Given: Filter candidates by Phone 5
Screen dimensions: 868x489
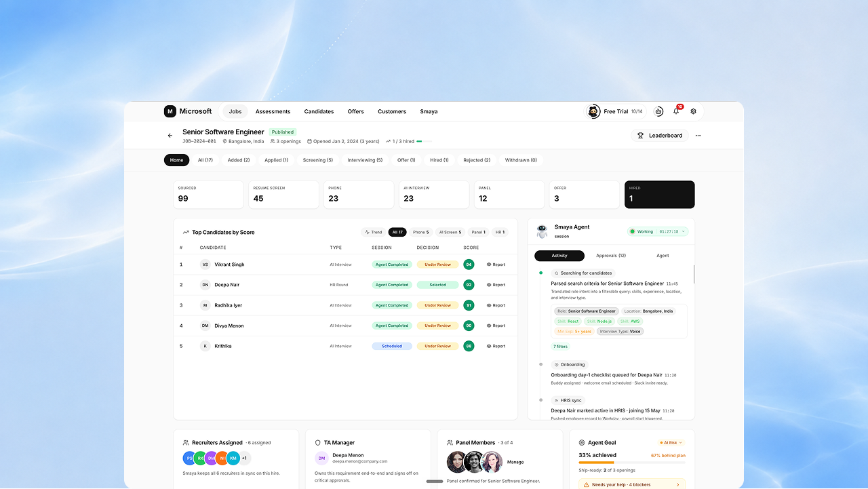Looking at the screenshot, I should (421, 232).
